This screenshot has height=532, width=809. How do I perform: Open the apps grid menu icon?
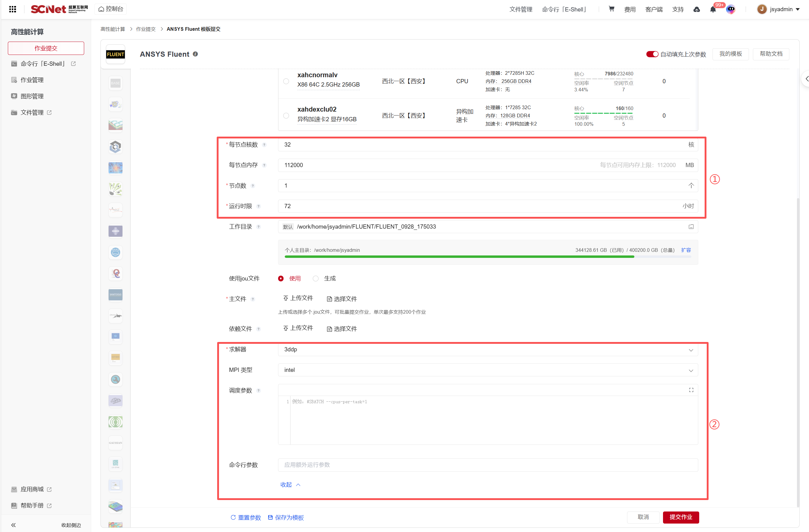point(13,9)
